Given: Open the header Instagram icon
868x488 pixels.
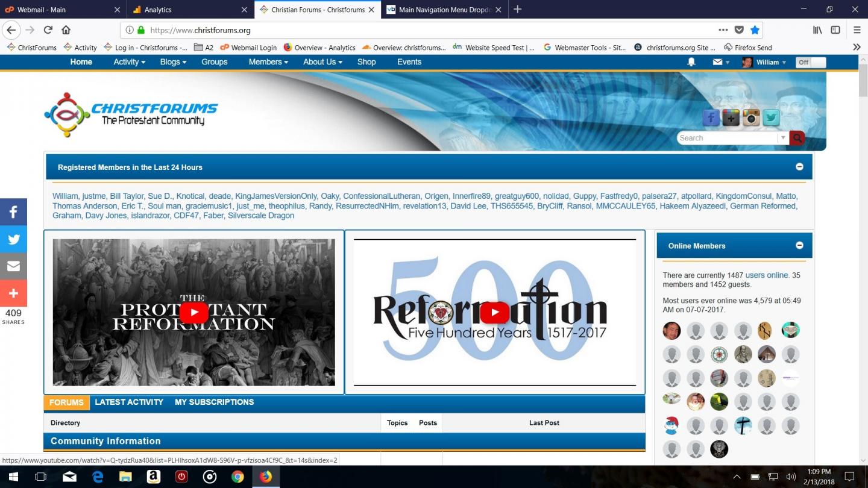Looking at the screenshot, I should (x=751, y=118).
